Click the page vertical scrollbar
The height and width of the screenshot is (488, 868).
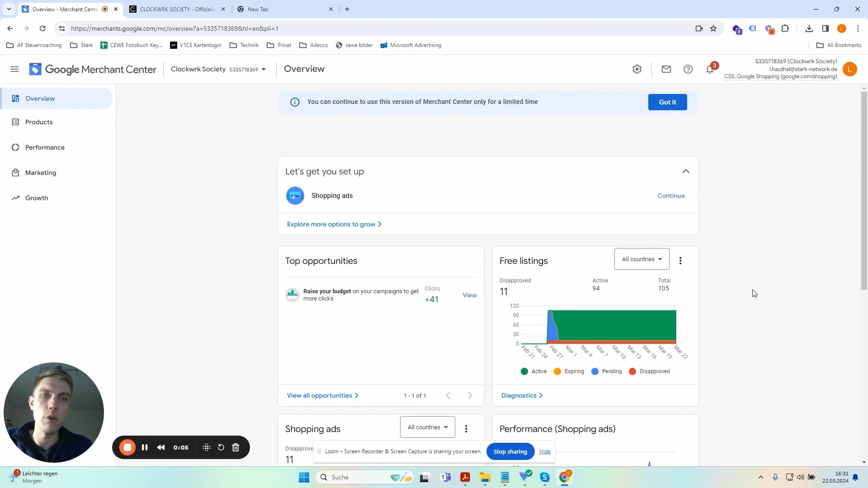point(864,190)
